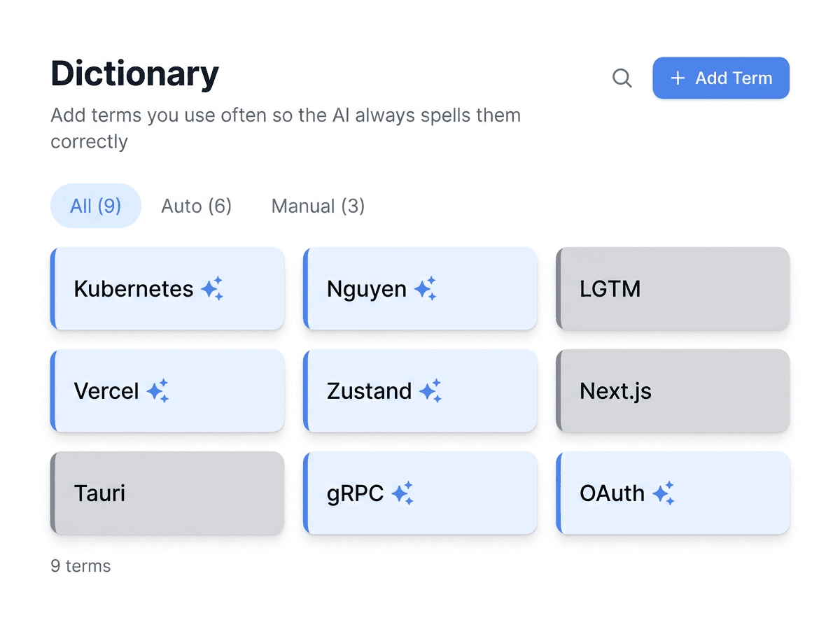Click the sparkle icon beside Kubernetes
The height and width of the screenshot is (627, 840).
[x=212, y=288]
